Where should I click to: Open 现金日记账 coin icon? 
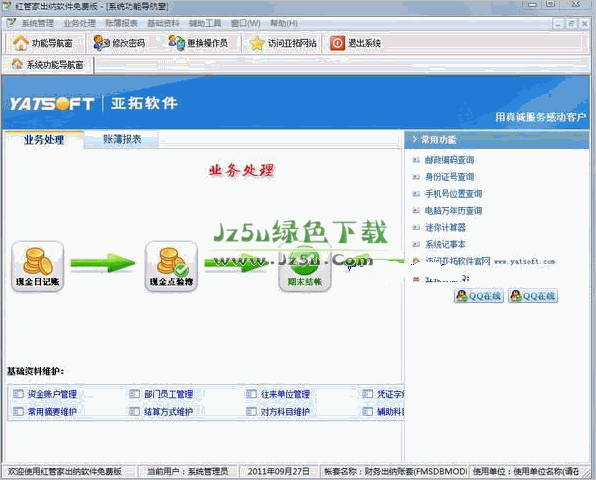point(38,266)
